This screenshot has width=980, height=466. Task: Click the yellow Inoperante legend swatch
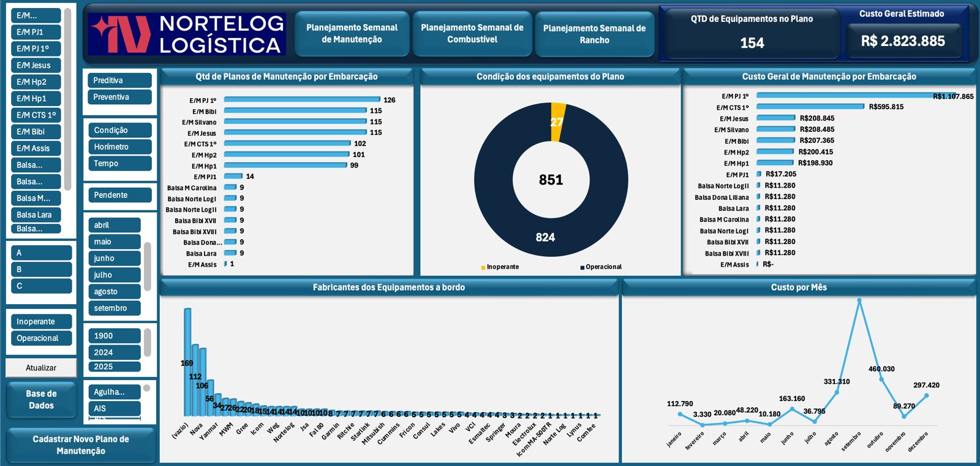[x=483, y=267]
